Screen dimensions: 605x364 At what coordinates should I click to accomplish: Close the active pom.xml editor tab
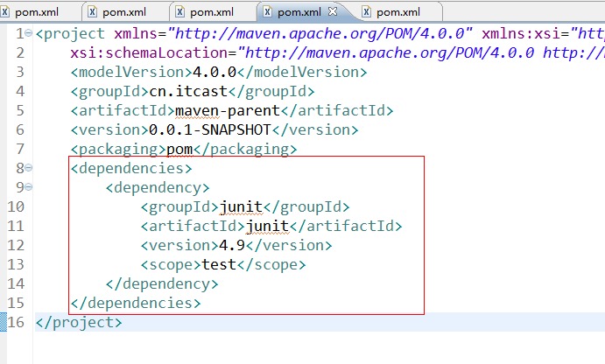tap(333, 11)
